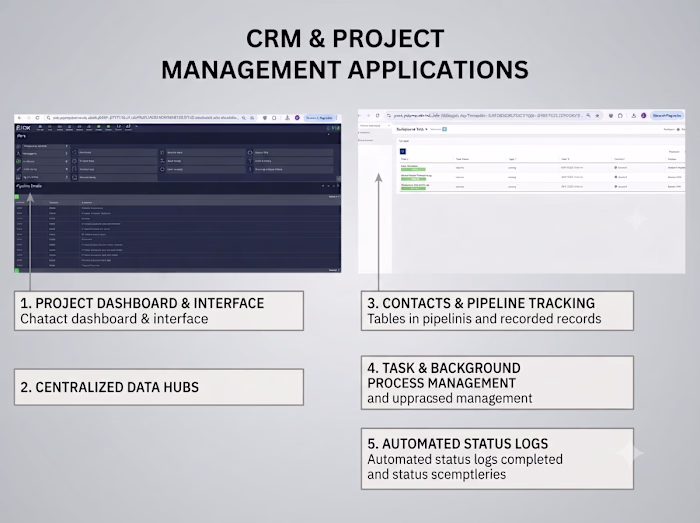Click the magnifier zoom icon in the dark-themed browser's address bar
700x523 pixels.
tap(244, 118)
